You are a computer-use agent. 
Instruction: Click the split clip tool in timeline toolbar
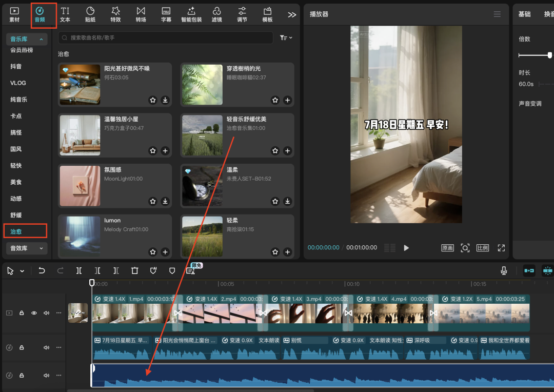coord(79,270)
